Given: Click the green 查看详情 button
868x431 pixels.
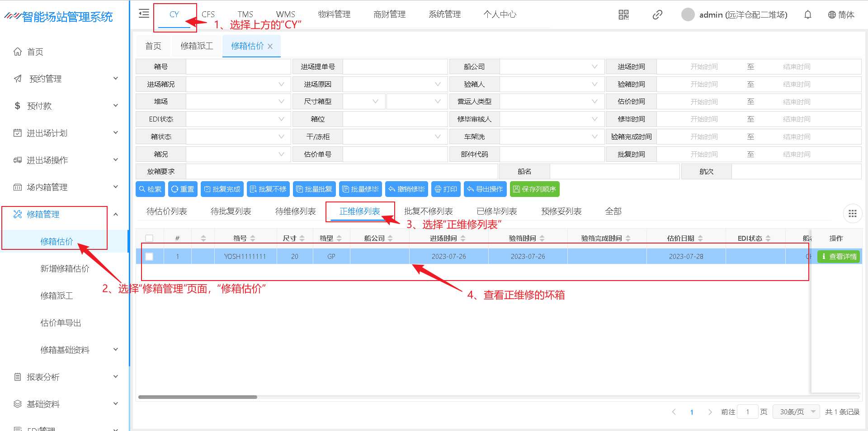Looking at the screenshot, I should 839,257.
